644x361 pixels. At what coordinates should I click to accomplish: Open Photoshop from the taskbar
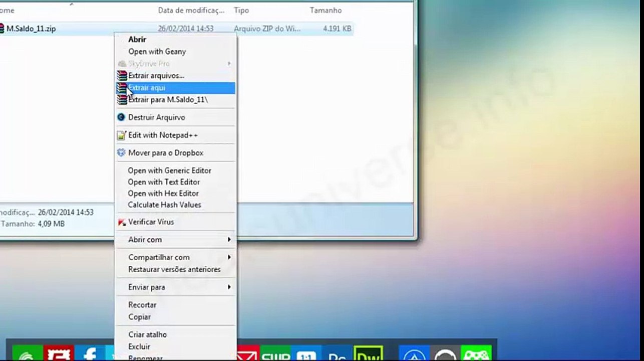tap(337, 353)
